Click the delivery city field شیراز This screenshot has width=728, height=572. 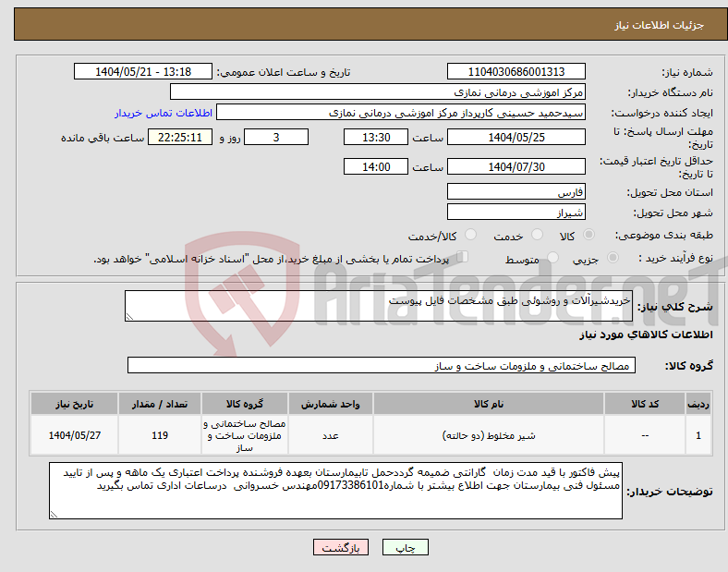pyautogui.click(x=516, y=213)
